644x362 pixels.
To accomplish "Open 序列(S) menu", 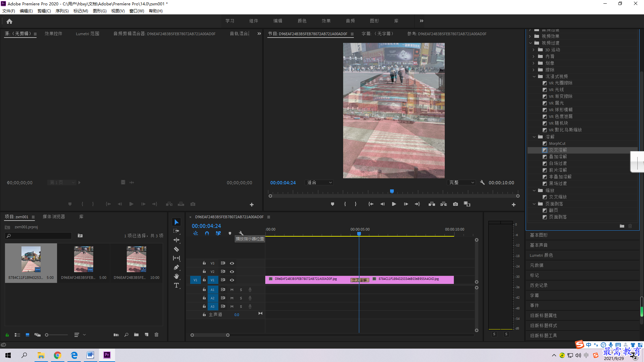I will tap(62, 11).
